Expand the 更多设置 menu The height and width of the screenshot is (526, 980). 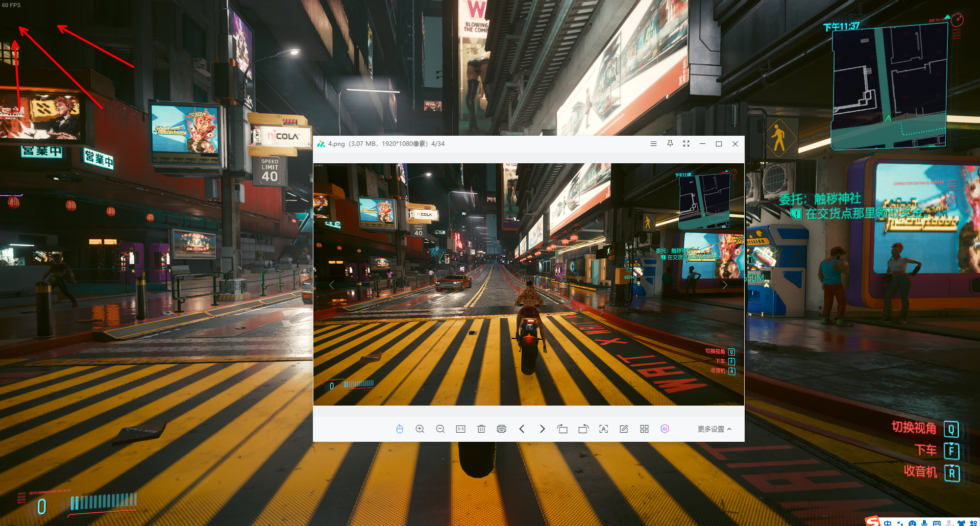point(714,429)
